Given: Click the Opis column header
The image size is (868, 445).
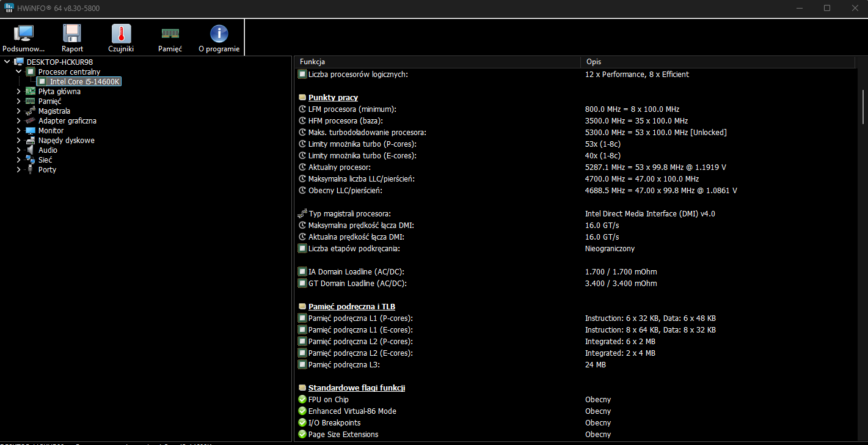Looking at the screenshot, I should tap(718, 62).
